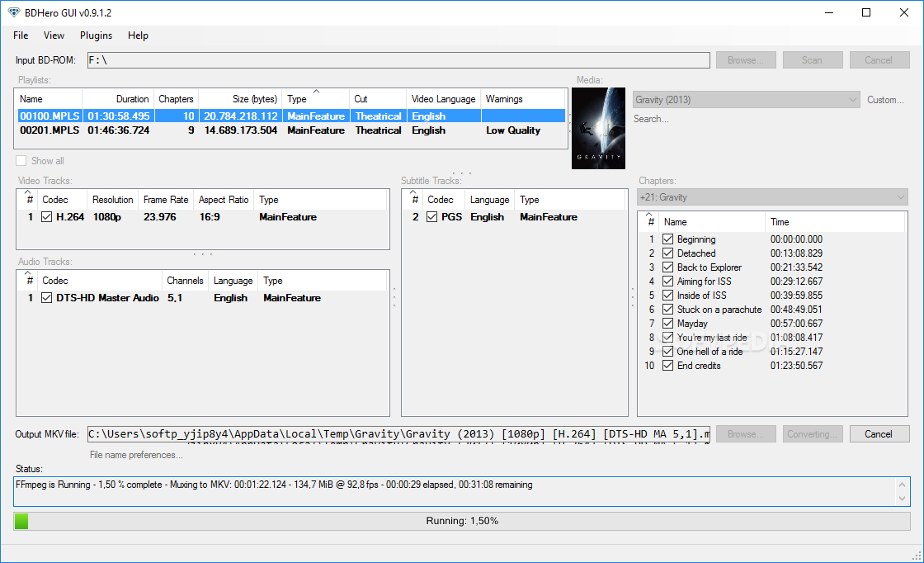
Task: Uncheck the Mayday chapter checkbox
Action: point(667,324)
